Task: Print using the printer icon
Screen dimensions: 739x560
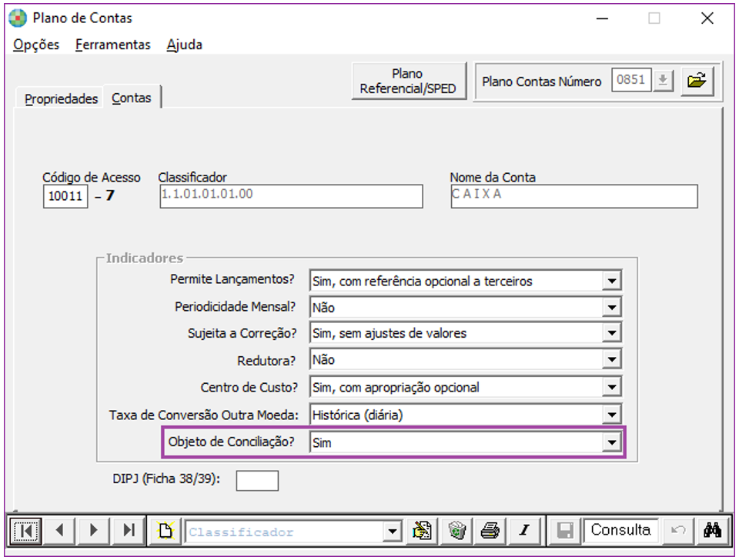Action: [490, 531]
